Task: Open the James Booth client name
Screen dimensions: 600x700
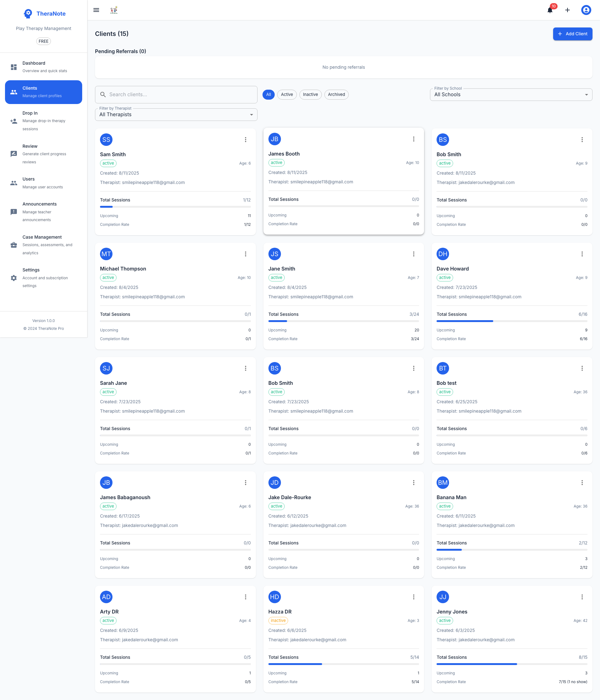Action: click(x=284, y=154)
